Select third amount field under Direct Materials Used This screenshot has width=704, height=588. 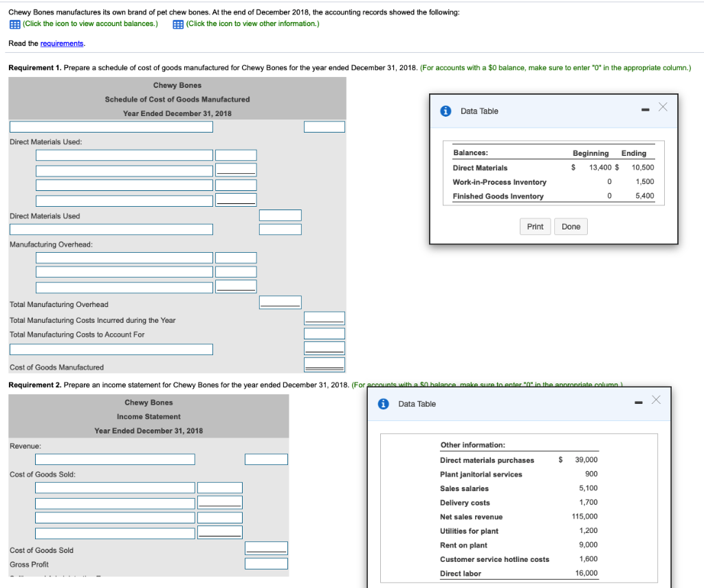click(236, 185)
